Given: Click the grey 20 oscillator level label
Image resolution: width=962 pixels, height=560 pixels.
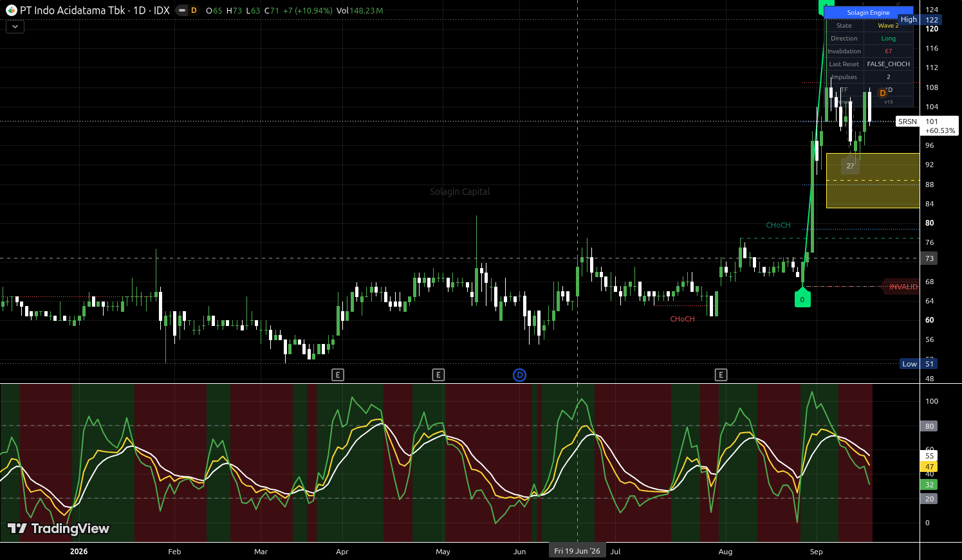Looking at the screenshot, I should 929,499.
